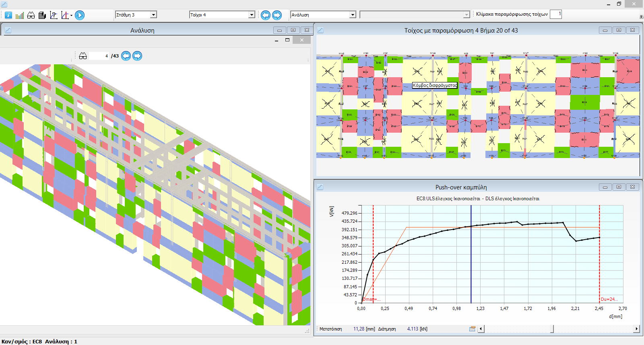Click the clipboard copy icon below push-over chart
Screen dimensions: 644x345
point(473,329)
